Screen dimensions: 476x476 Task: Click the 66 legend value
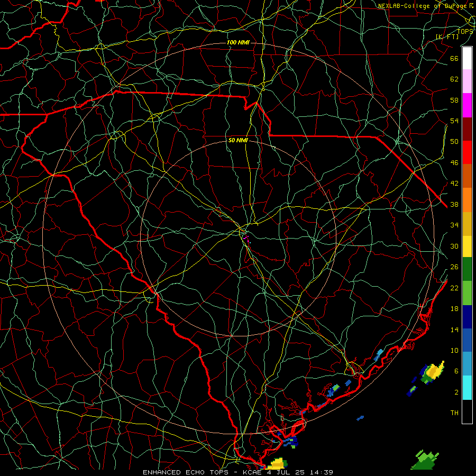click(454, 58)
